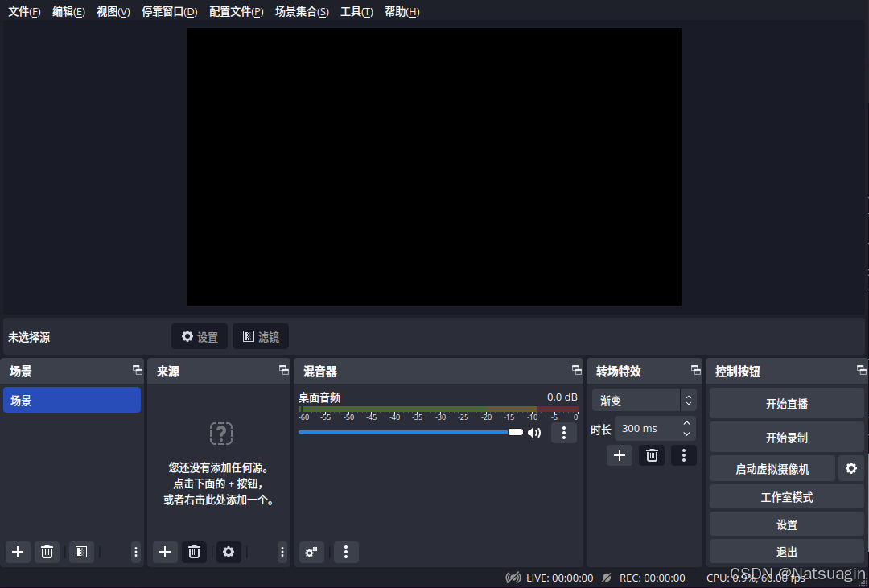Screen dimensions: 869x588
Task: Open the mixer options menu (three dots)
Action: [346, 552]
